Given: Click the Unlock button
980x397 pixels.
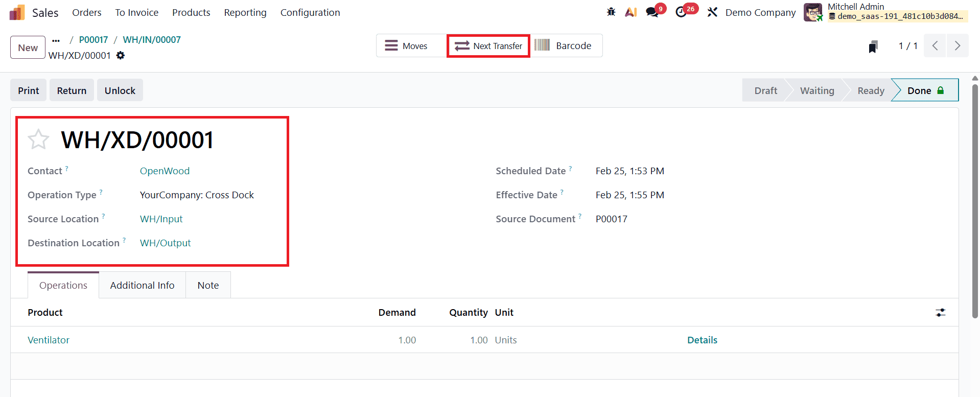Looking at the screenshot, I should tap(120, 90).
